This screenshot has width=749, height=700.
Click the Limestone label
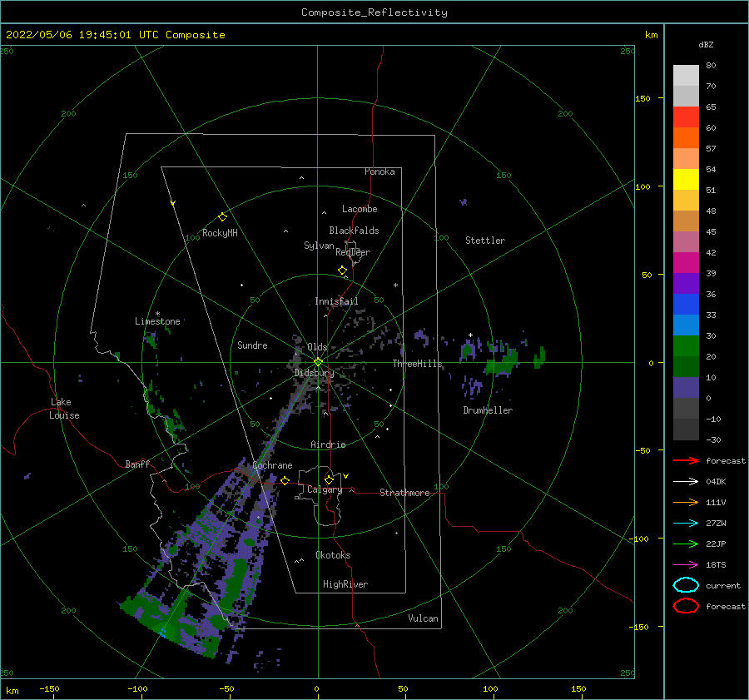157,321
